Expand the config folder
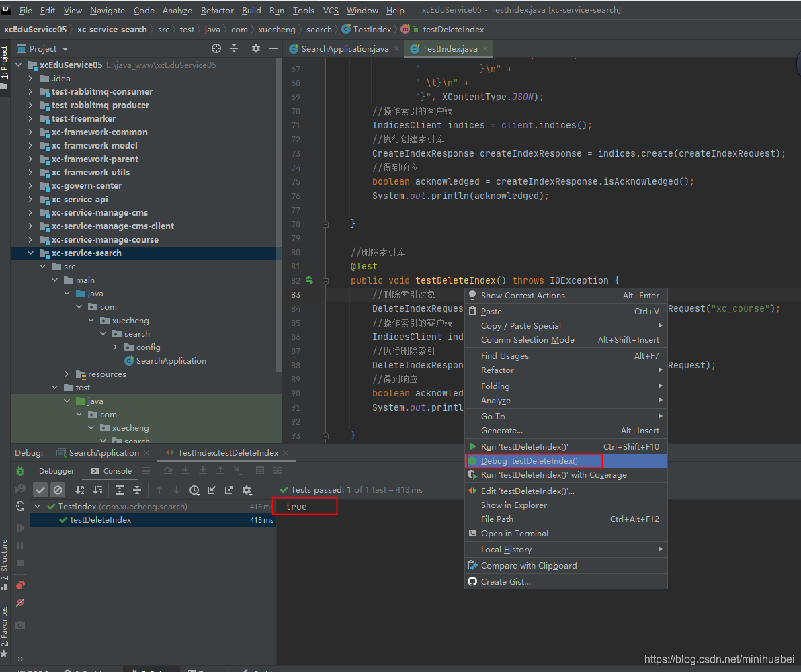Viewport: 801px width, 672px height. pyautogui.click(x=115, y=347)
